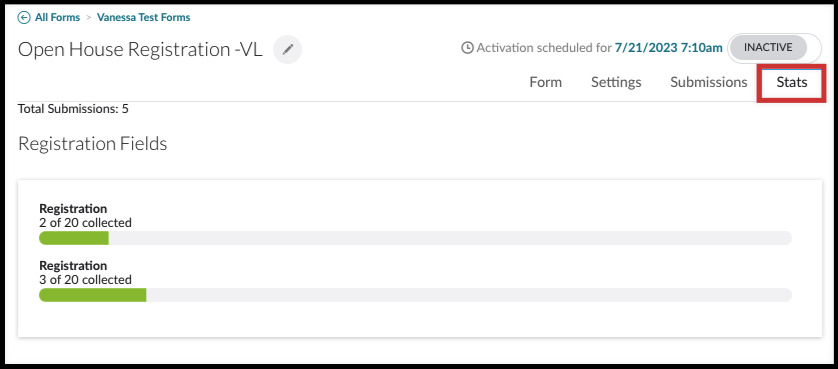The height and width of the screenshot is (369, 838).
Task: Go to Vanessa Test Forms folder
Action: pos(143,18)
